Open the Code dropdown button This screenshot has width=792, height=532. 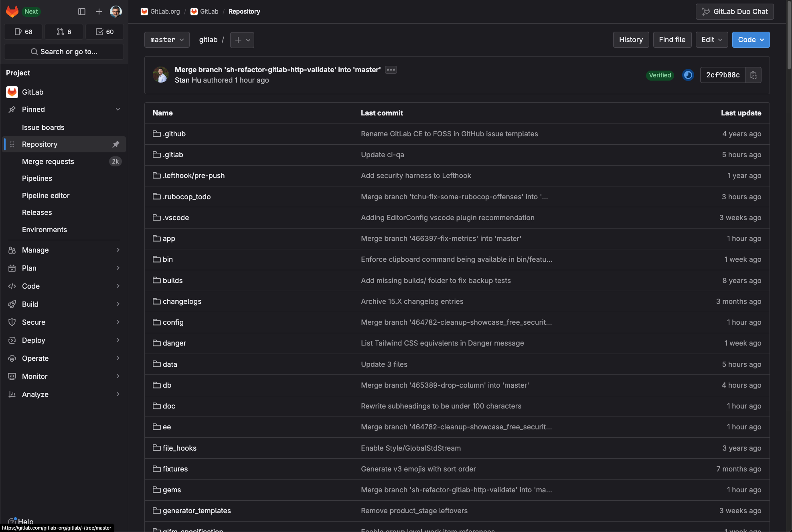pos(751,40)
